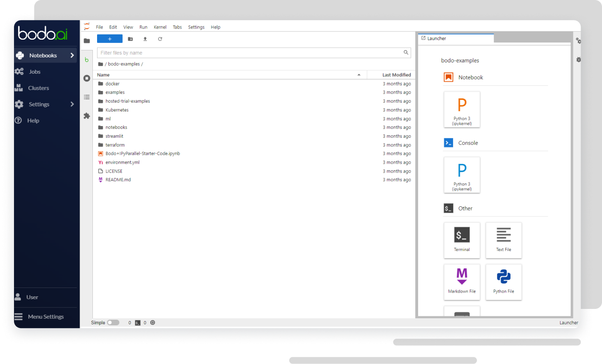This screenshot has height=364, width=602.
Task: Select the README.md file
Action: (254, 180)
